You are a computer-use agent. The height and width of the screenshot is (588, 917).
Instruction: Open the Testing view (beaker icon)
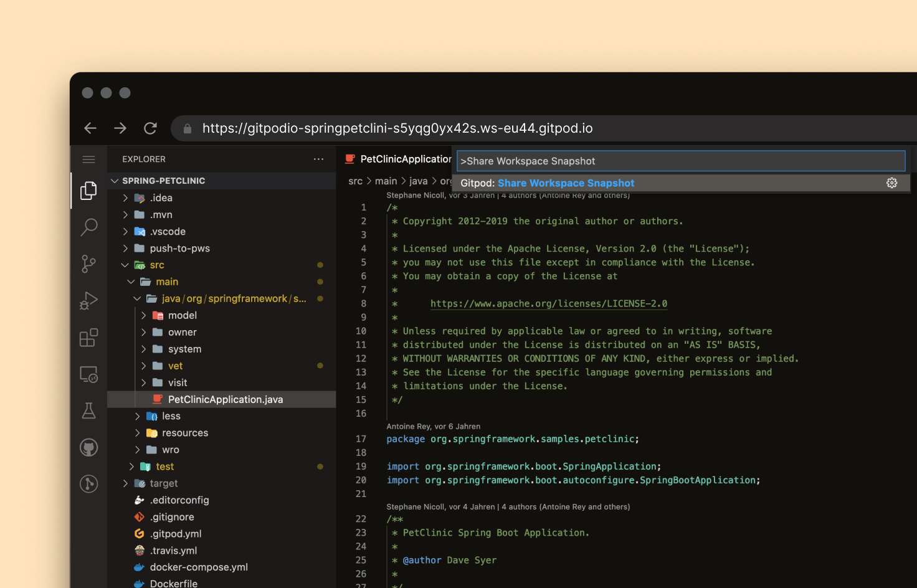[88, 410]
